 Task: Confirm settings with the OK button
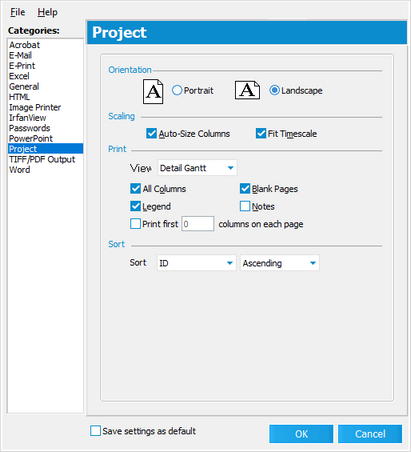[301, 434]
